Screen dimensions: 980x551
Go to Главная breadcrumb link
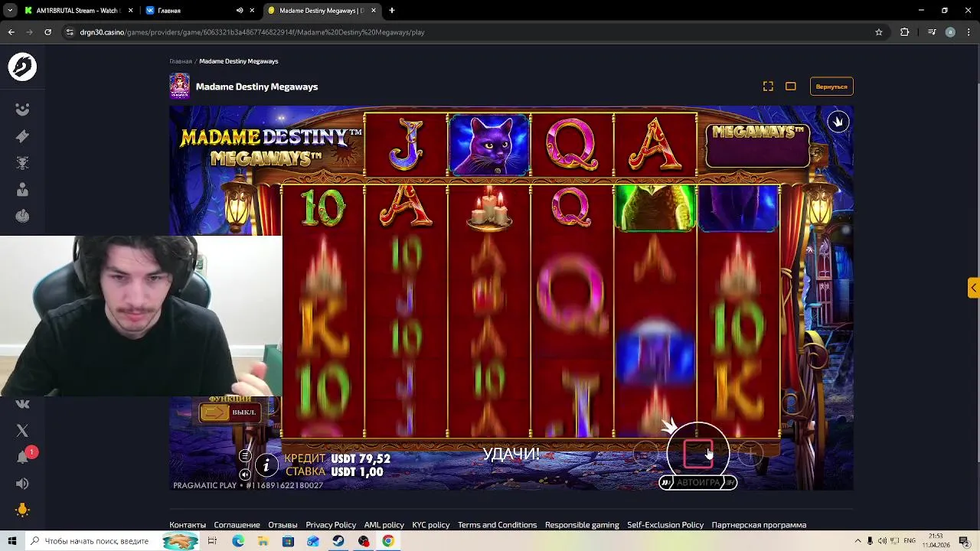pyautogui.click(x=181, y=61)
